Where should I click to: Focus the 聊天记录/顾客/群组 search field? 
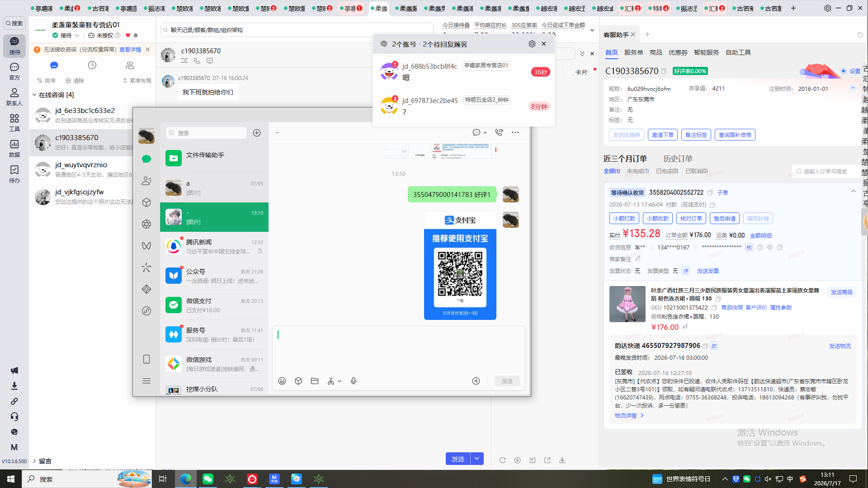pos(297,30)
